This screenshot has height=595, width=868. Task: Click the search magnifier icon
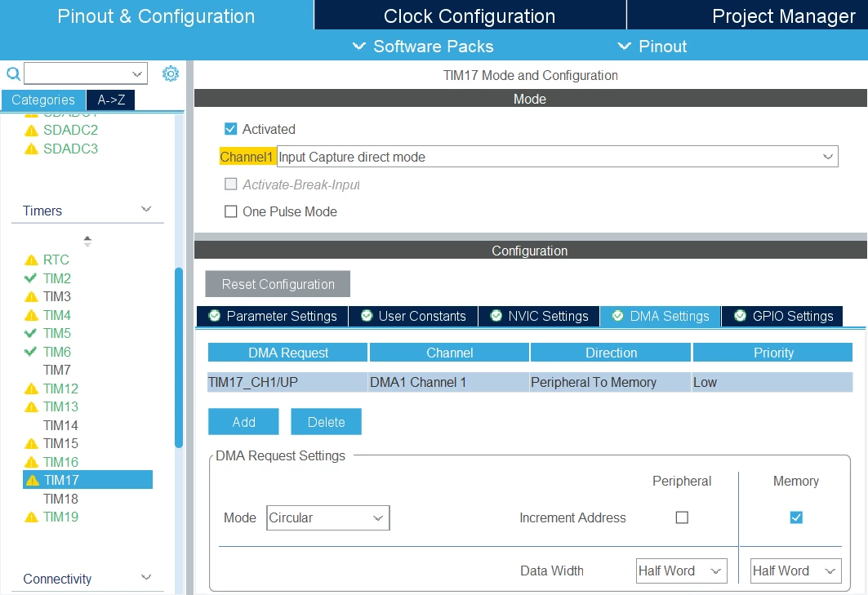13,73
